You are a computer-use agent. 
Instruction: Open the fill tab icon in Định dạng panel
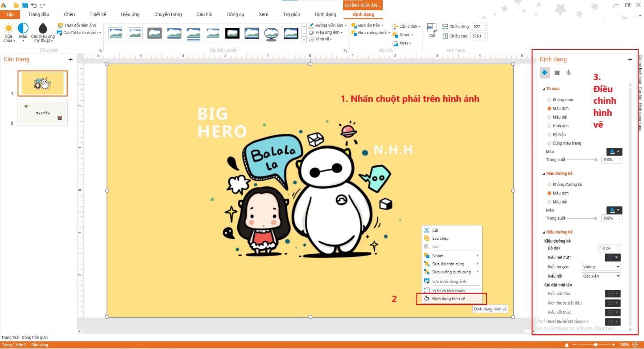tap(545, 72)
